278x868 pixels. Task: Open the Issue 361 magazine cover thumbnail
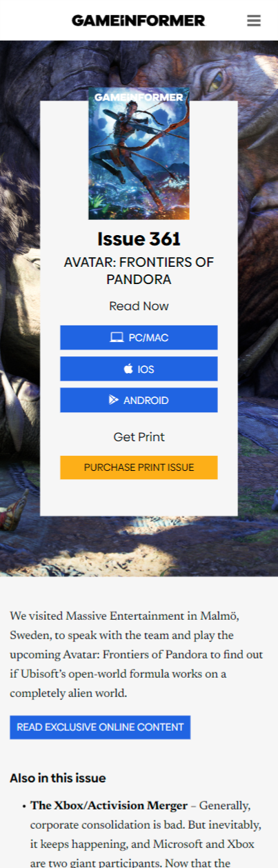tap(139, 154)
